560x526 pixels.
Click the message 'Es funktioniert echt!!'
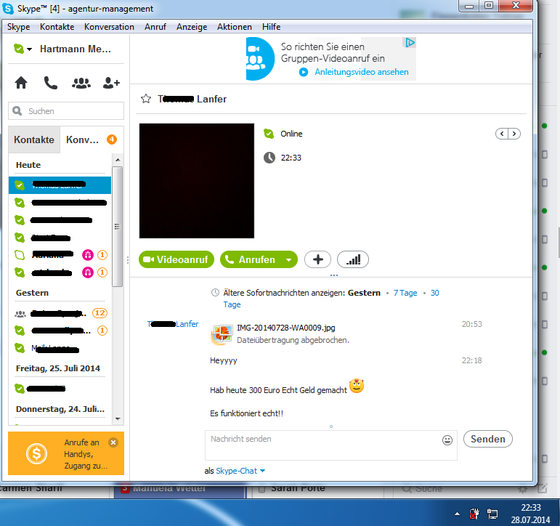tap(246, 414)
